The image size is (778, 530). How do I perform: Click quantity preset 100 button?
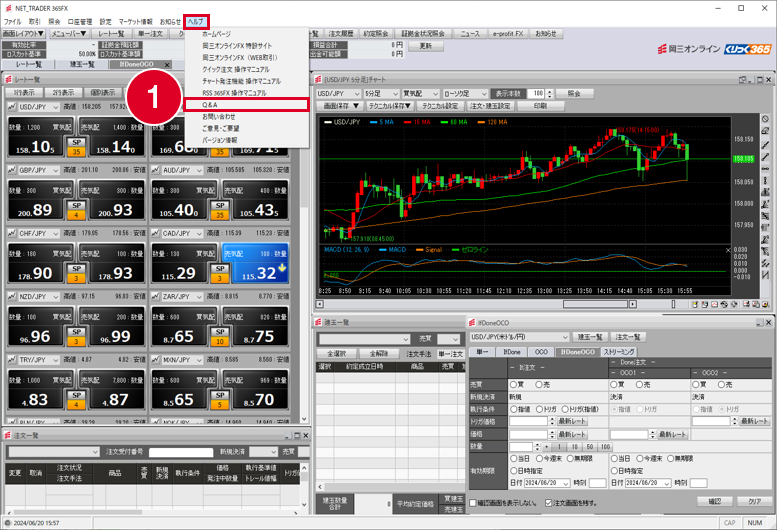coord(605,447)
